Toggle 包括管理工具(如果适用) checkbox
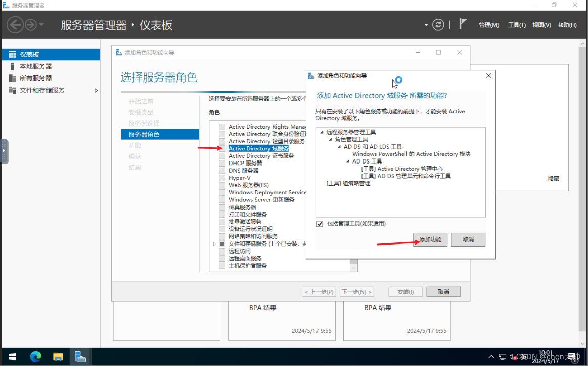Screen dimensions: 588x366 320,224
